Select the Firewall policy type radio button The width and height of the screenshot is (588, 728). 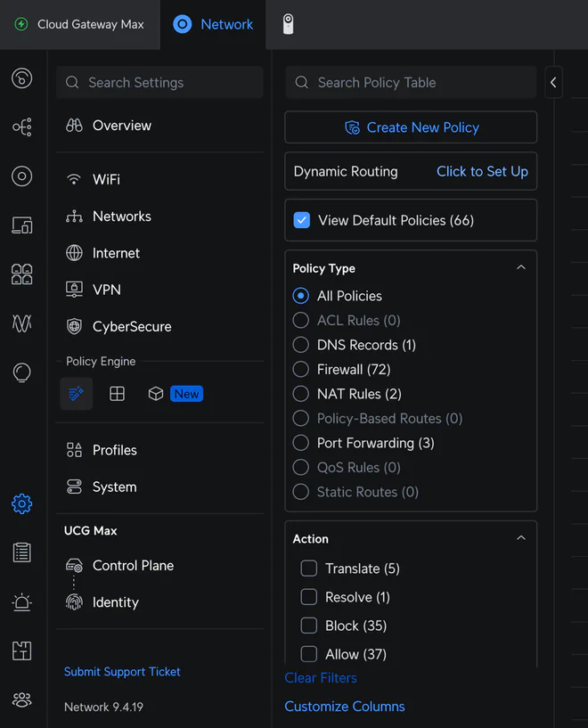tap(300, 369)
